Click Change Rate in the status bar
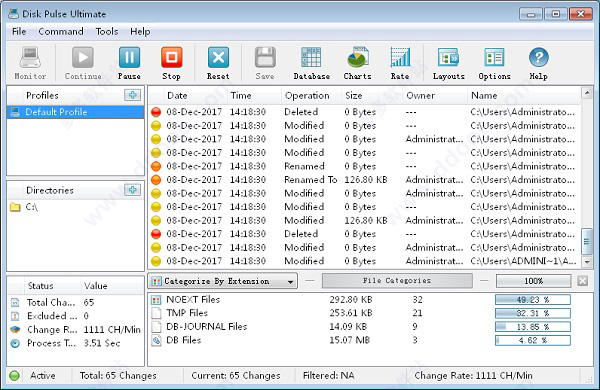The width and height of the screenshot is (600, 390). (x=473, y=375)
